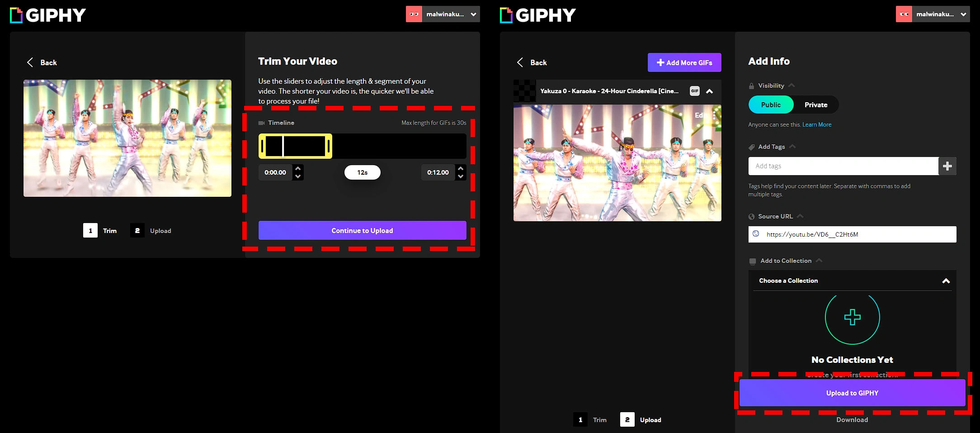980x433 pixels.
Task: Collapse the Yakuza 0 Karaoke GIF item
Action: pos(710,91)
